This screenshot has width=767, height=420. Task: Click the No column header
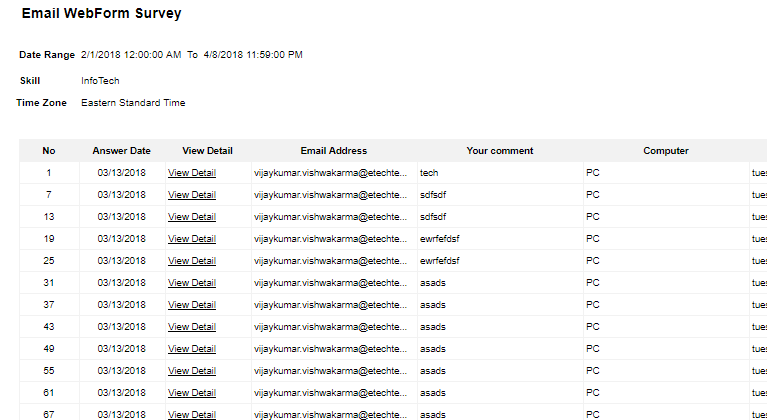tap(49, 151)
